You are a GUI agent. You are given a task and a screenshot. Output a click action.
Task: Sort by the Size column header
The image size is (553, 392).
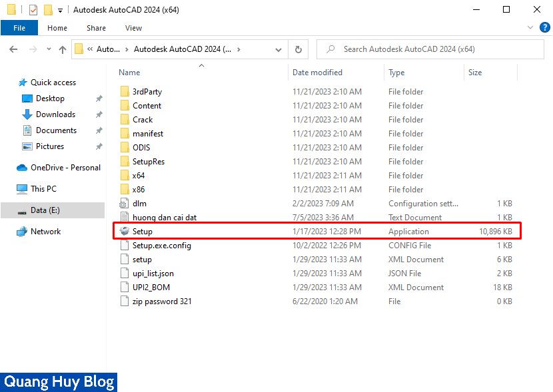(x=475, y=73)
